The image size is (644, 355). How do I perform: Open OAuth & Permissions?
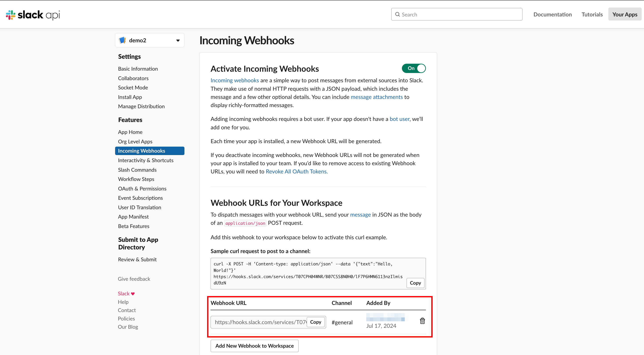tap(142, 189)
